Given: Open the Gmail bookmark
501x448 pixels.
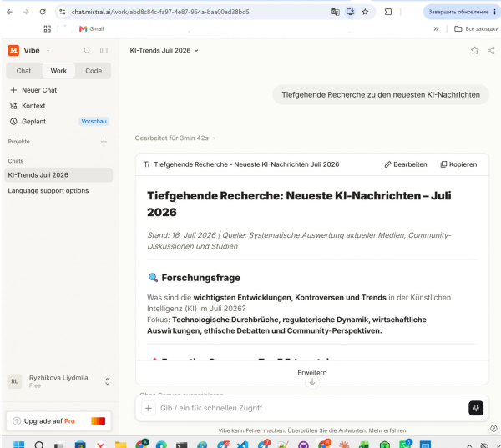Looking at the screenshot, I should [92, 28].
